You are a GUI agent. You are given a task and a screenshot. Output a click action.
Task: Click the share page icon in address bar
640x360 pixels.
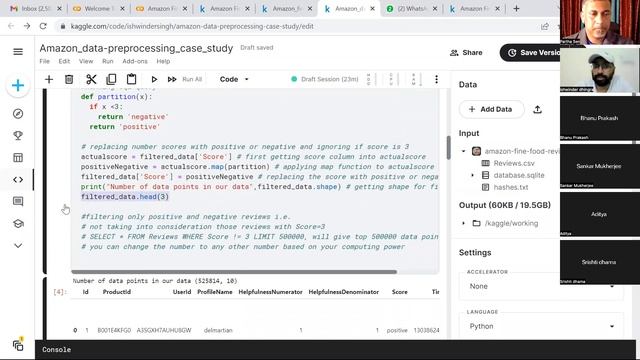(x=545, y=27)
